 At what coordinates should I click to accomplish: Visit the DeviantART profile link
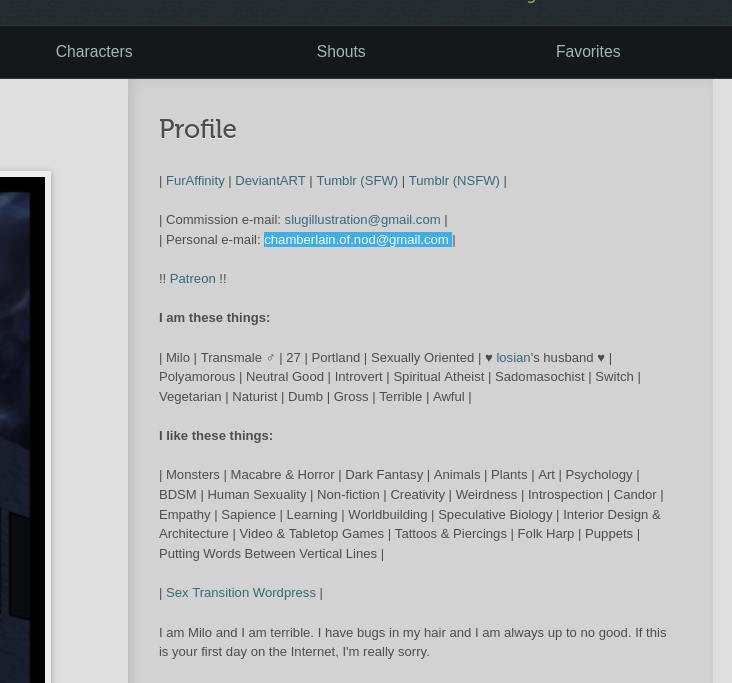270,181
